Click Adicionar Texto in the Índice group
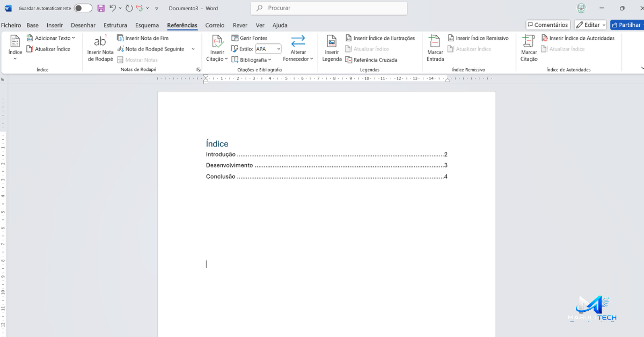The image size is (644, 337). [51, 38]
